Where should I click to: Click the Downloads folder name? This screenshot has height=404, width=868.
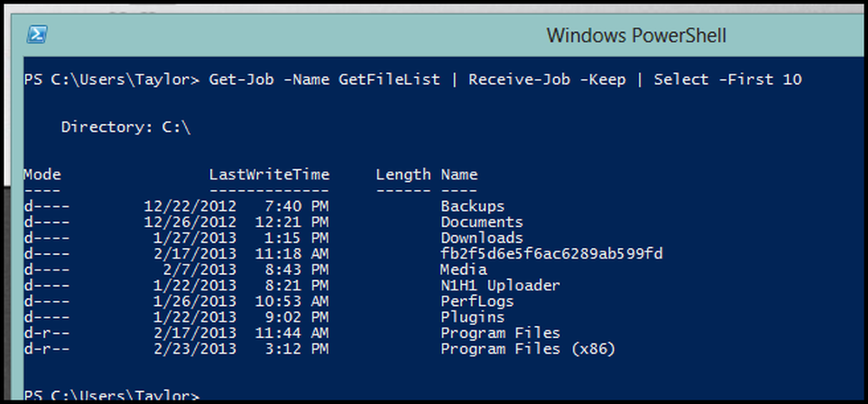tap(482, 238)
